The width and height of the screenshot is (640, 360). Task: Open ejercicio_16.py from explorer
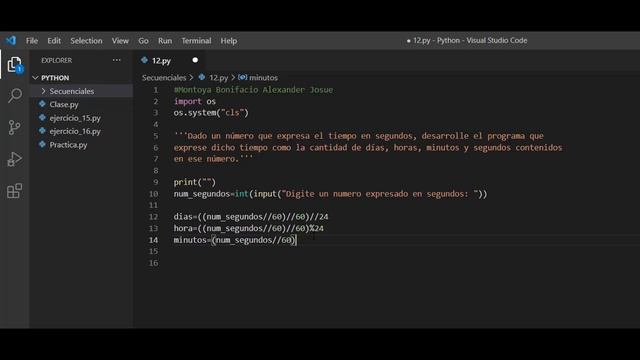coord(75,131)
